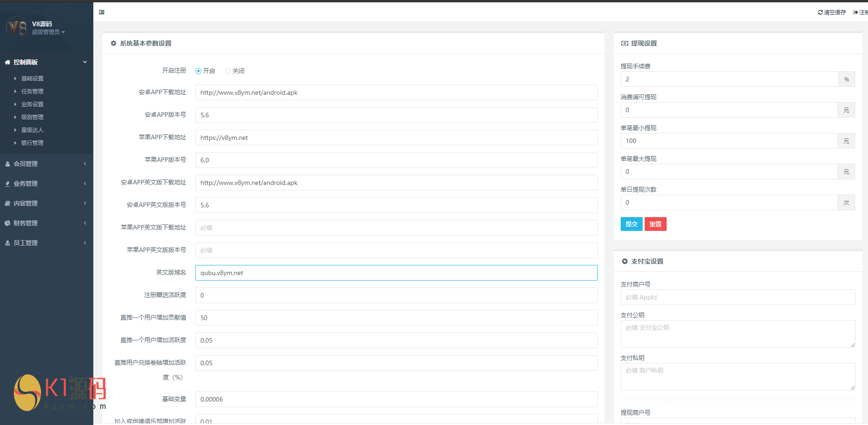The image size is (868, 425).
Task: Click the user icon beside 会员管理
Action: point(7,164)
